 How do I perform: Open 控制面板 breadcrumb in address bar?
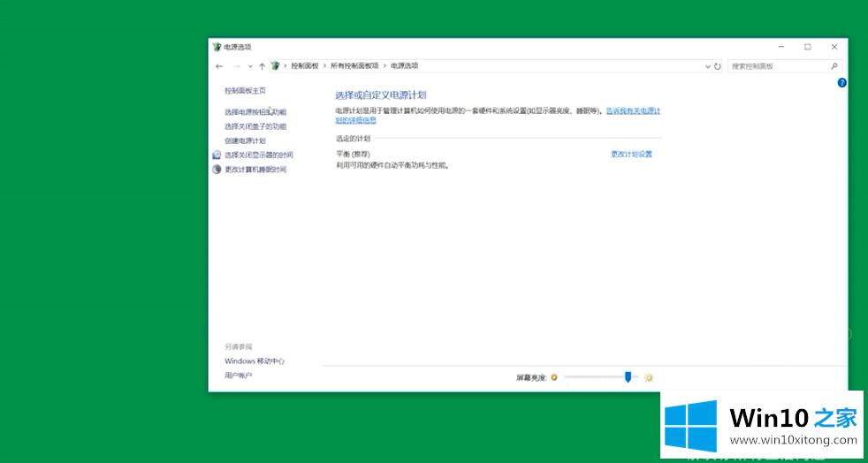tap(305, 65)
